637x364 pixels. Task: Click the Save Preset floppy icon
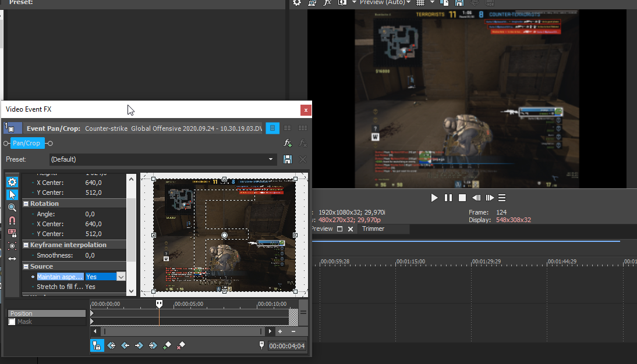click(x=287, y=159)
